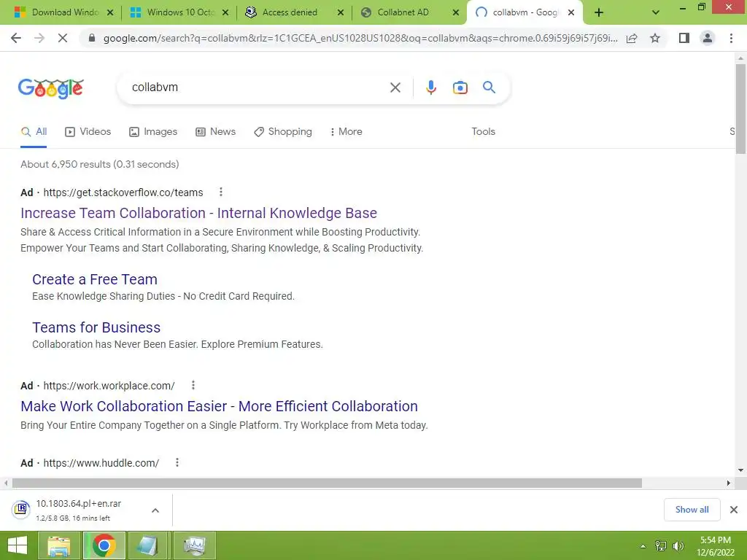Open site security lock info
This screenshot has width=747, height=560.
point(92,38)
